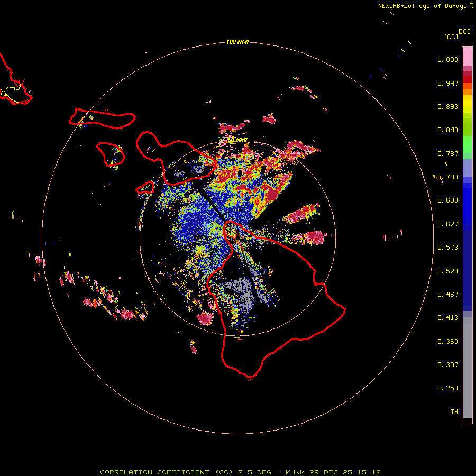
Task: Click the TH threshold label
Action: coord(454,412)
